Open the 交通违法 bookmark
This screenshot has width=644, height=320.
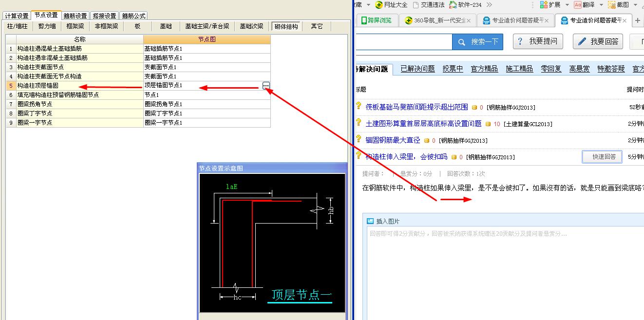(428, 5)
